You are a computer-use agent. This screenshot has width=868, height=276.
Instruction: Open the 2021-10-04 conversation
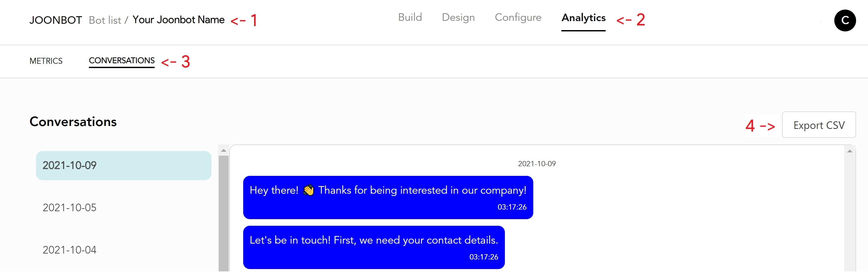click(123, 250)
